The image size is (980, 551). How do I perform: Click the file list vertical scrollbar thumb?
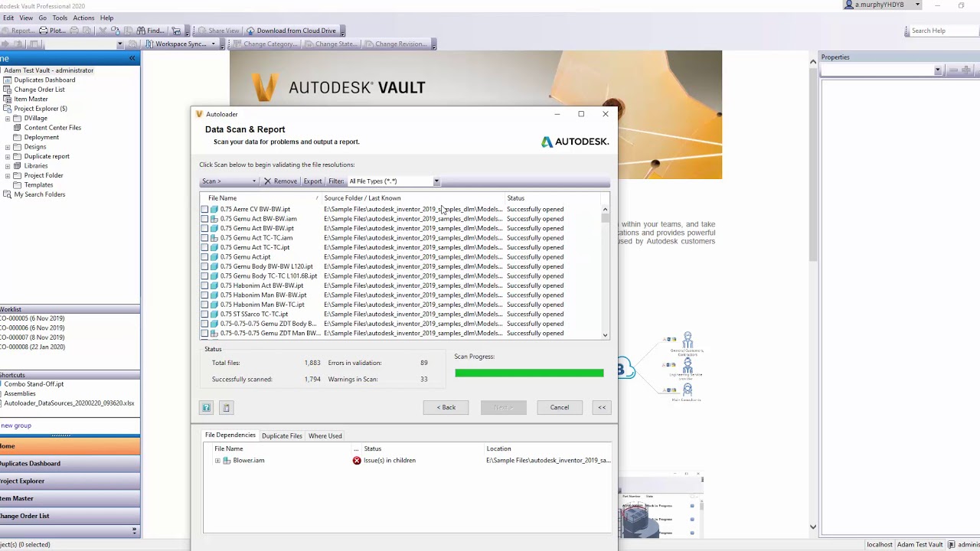pyautogui.click(x=605, y=218)
